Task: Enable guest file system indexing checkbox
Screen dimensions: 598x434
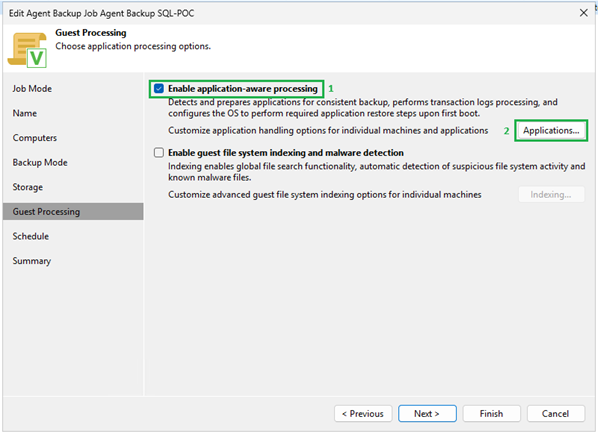Action: coord(159,153)
